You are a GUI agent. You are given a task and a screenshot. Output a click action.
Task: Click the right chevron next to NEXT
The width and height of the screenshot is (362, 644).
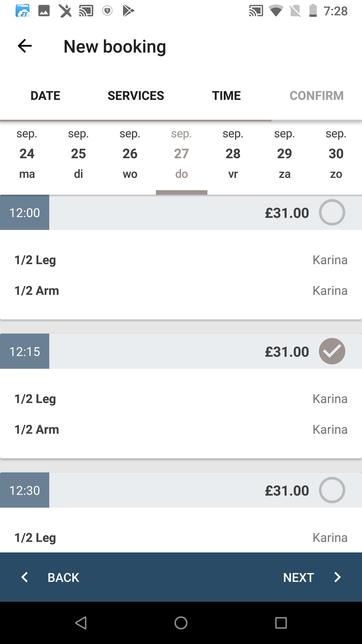point(337,577)
